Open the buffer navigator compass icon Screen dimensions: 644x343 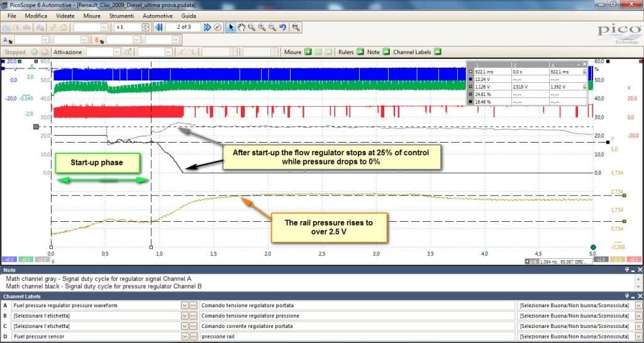(x=218, y=28)
